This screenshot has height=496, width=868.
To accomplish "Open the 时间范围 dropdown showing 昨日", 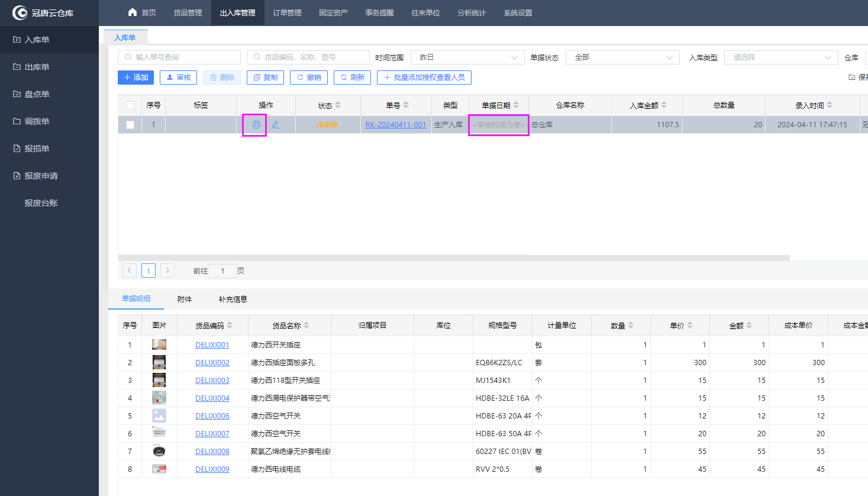I will coord(467,57).
